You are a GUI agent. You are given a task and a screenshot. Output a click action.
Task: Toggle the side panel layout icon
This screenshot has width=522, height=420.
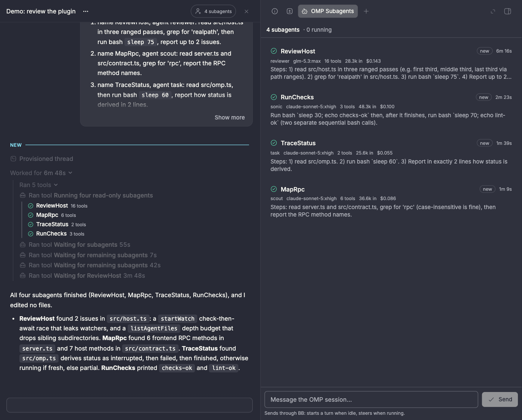point(507,11)
